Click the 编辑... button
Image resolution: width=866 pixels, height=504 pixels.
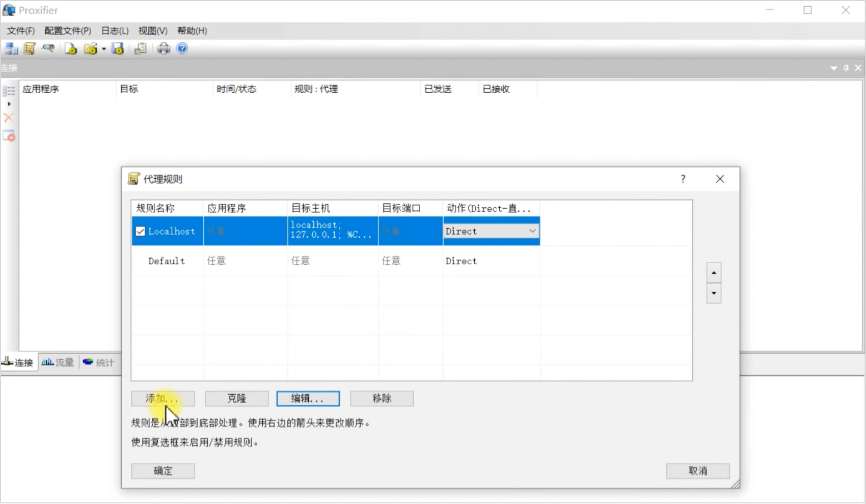click(x=308, y=399)
